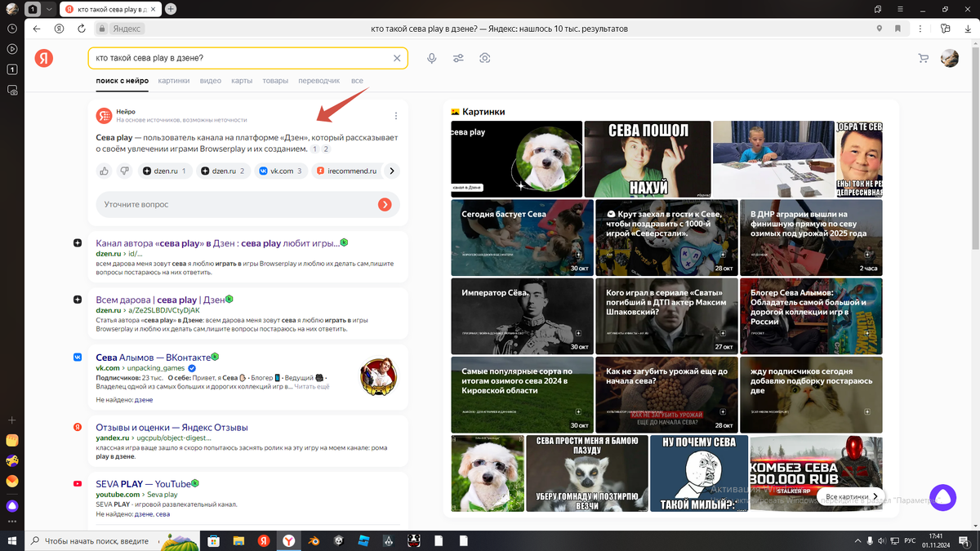Screen dimensions: 980x551
Task: Show hidden system tray icons chevron
Action: pos(857,540)
